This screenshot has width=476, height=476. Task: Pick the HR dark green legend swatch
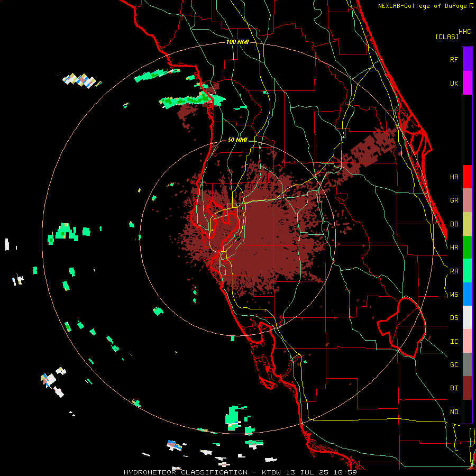point(467,248)
